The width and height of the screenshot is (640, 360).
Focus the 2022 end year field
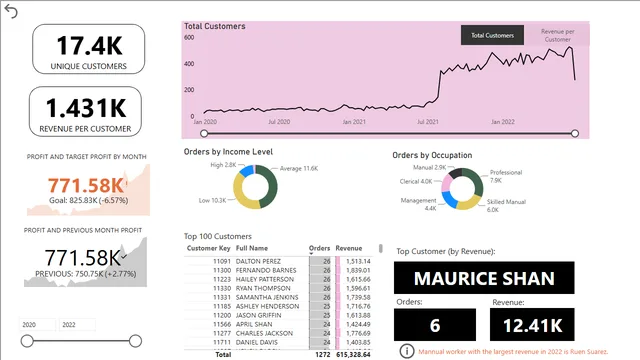tap(77, 324)
